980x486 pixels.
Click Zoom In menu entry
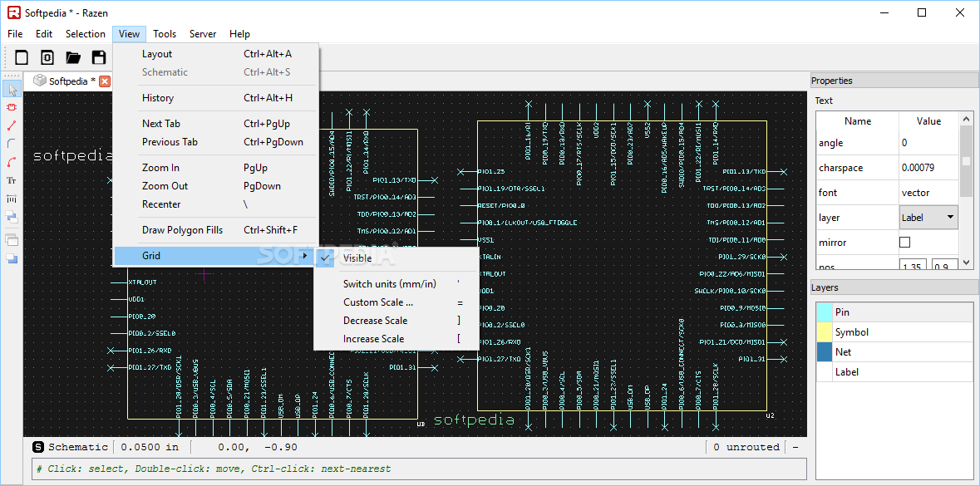(x=215, y=168)
